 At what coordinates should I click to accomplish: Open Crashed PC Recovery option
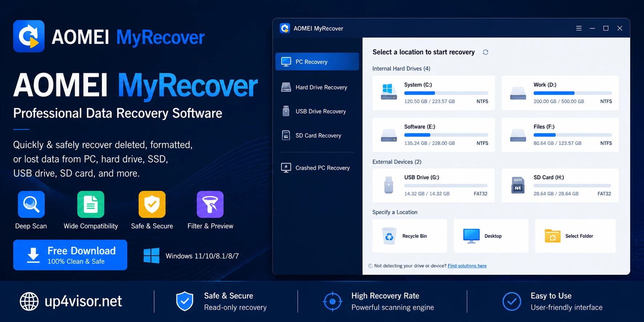317,168
